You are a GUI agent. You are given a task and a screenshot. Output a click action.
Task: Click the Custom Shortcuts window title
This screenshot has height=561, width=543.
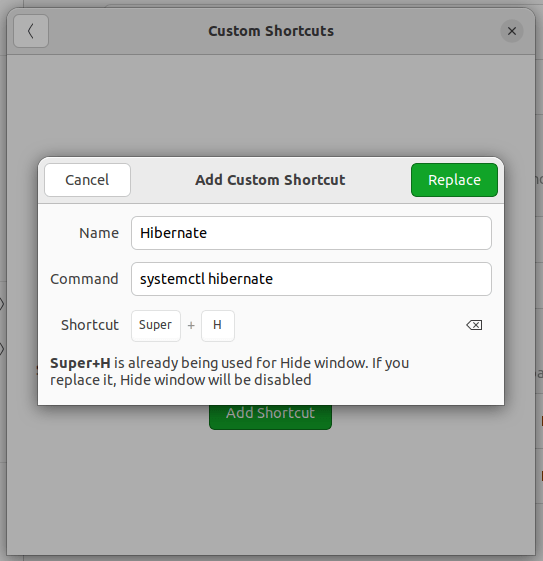pyautogui.click(x=271, y=31)
